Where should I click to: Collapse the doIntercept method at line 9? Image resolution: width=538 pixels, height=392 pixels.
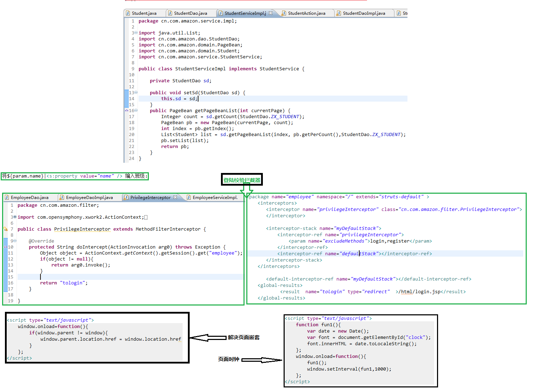(x=15, y=241)
